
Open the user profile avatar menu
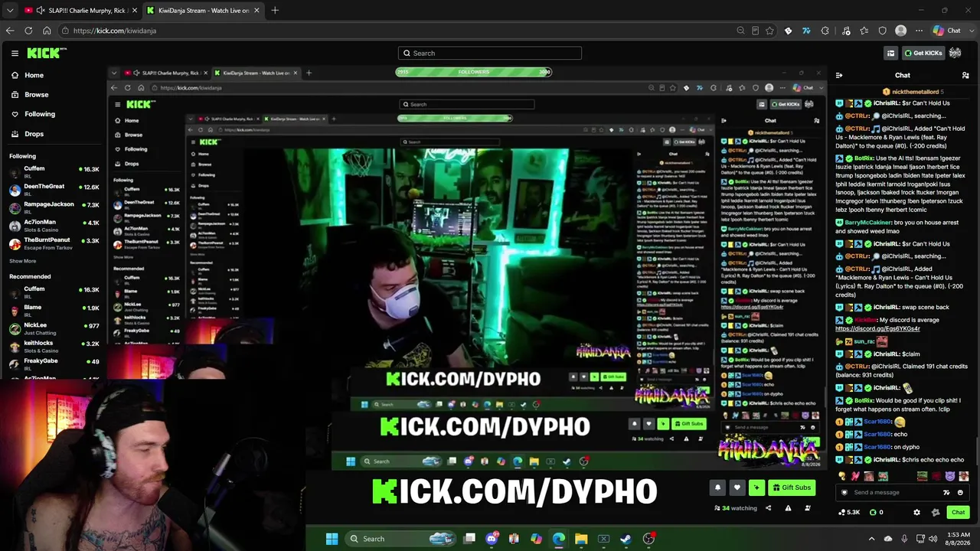(x=955, y=53)
